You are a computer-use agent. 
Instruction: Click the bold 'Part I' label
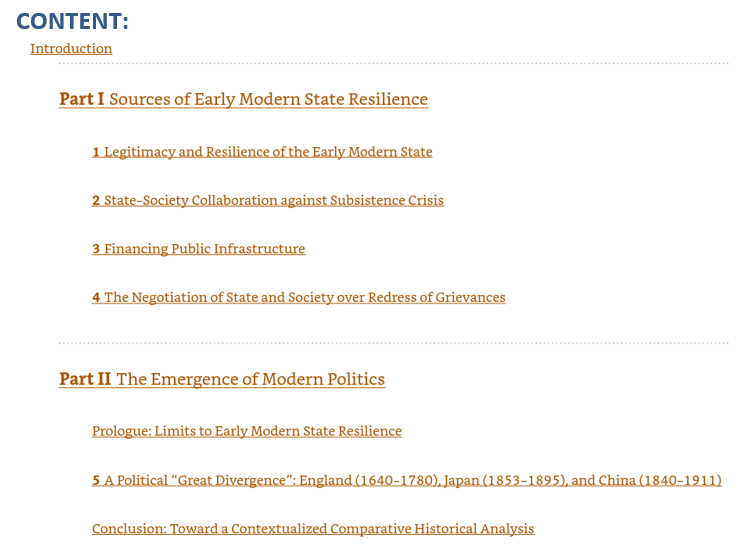pyautogui.click(x=81, y=99)
